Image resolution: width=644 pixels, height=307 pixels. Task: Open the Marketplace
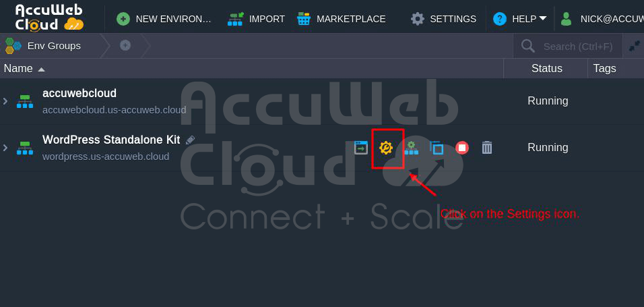pyautogui.click(x=341, y=18)
